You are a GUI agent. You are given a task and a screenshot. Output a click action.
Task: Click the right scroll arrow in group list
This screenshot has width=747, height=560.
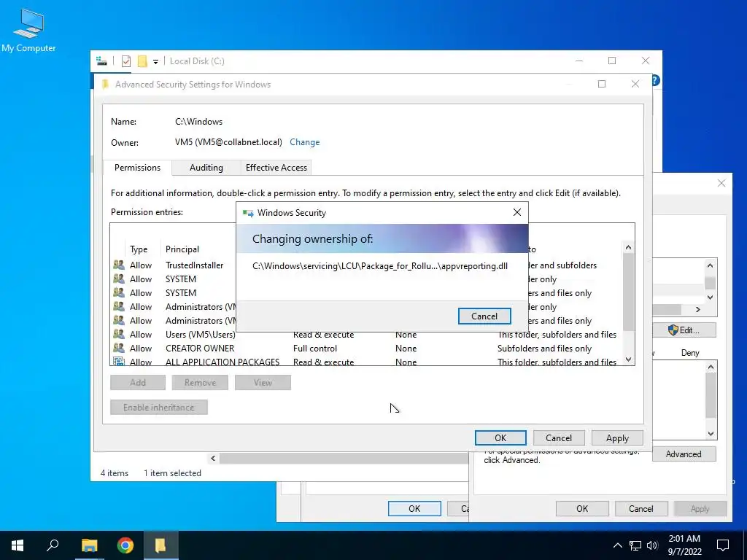tap(698, 309)
